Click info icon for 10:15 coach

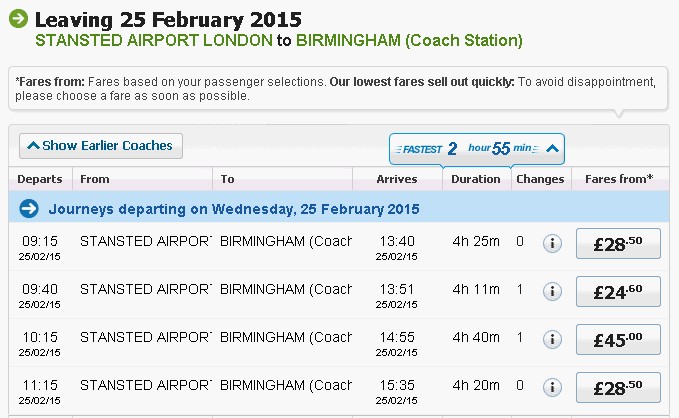(x=552, y=340)
